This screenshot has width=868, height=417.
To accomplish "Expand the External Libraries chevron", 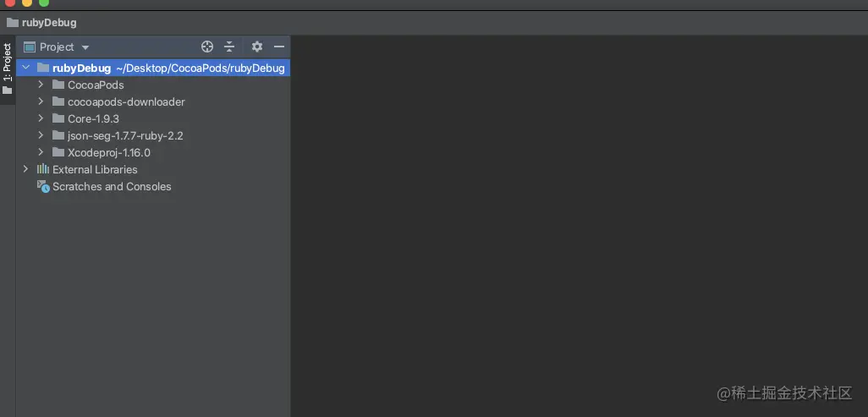I will (x=25, y=169).
